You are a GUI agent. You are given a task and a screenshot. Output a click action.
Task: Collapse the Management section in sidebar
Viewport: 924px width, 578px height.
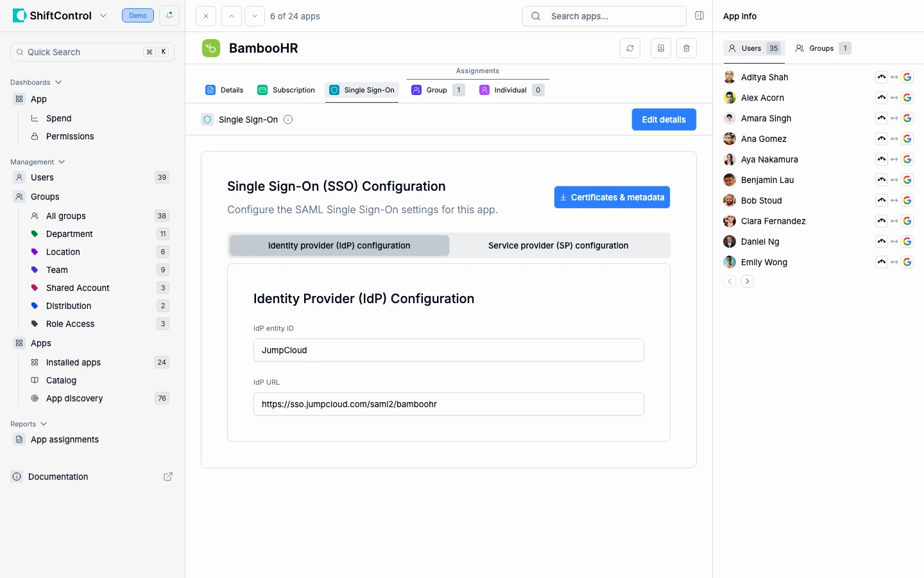coord(62,162)
